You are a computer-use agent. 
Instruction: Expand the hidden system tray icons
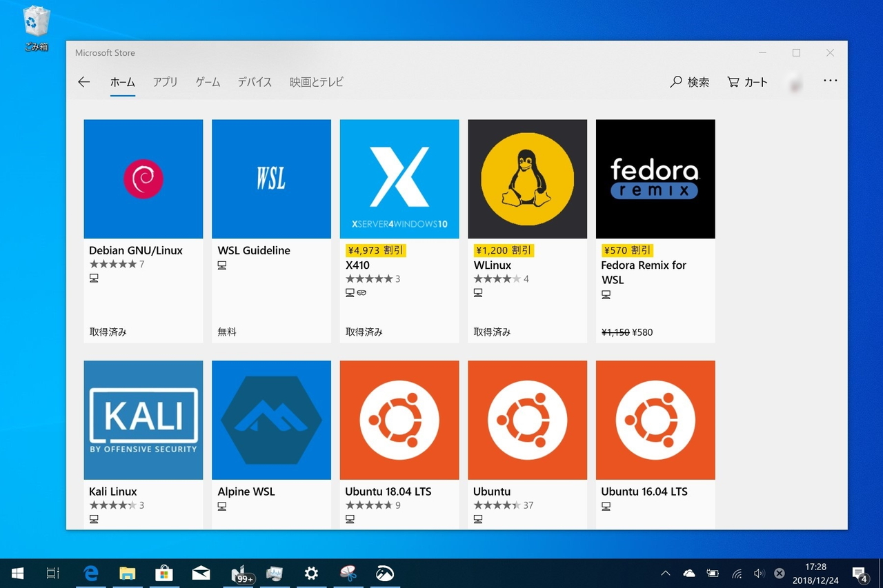(665, 573)
